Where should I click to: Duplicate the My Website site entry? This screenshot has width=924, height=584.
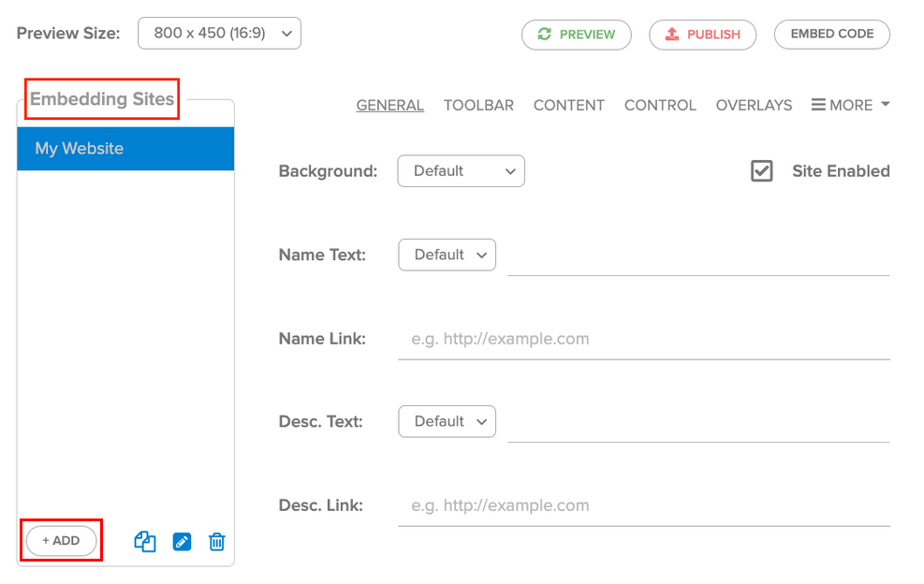(145, 541)
